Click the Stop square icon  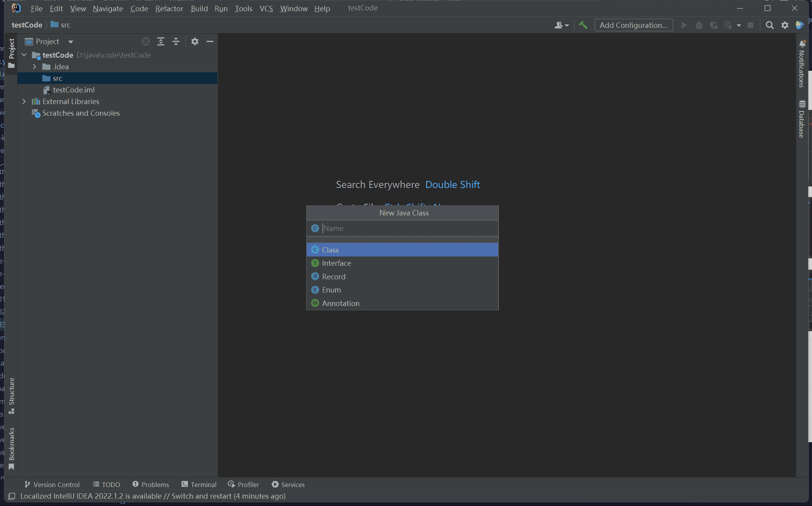click(751, 25)
